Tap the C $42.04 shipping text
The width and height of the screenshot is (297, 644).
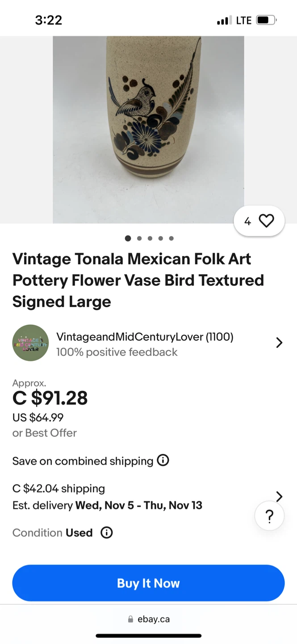(59, 488)
